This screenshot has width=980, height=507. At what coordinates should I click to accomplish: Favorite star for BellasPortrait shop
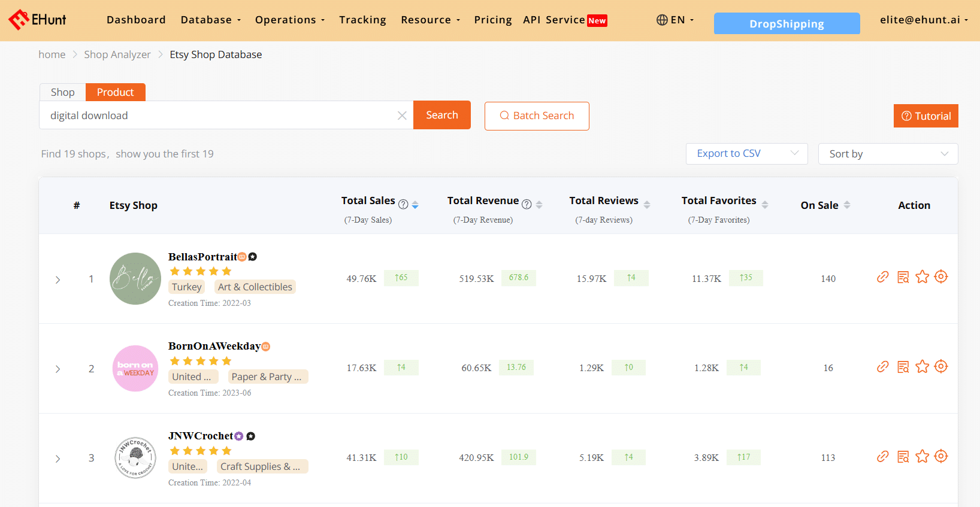tap(922, 277)
